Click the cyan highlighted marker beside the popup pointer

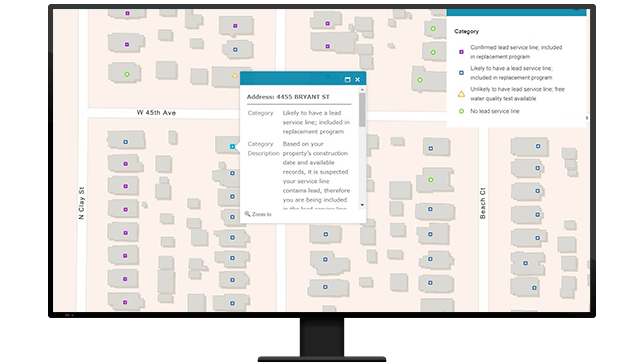[x=232, y=147]
